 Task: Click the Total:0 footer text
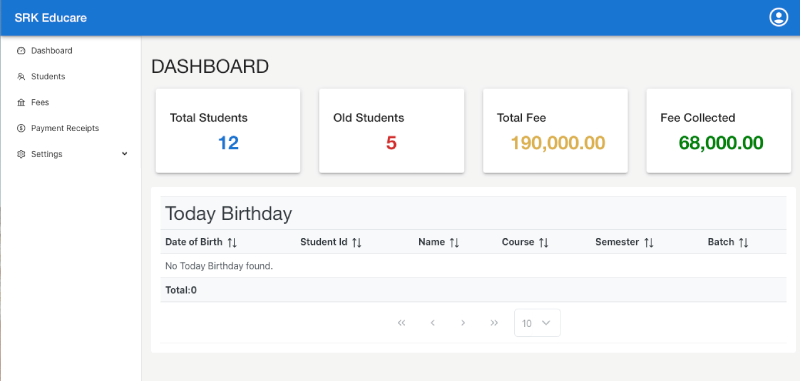pyautogui.click(x=181, y=290)
